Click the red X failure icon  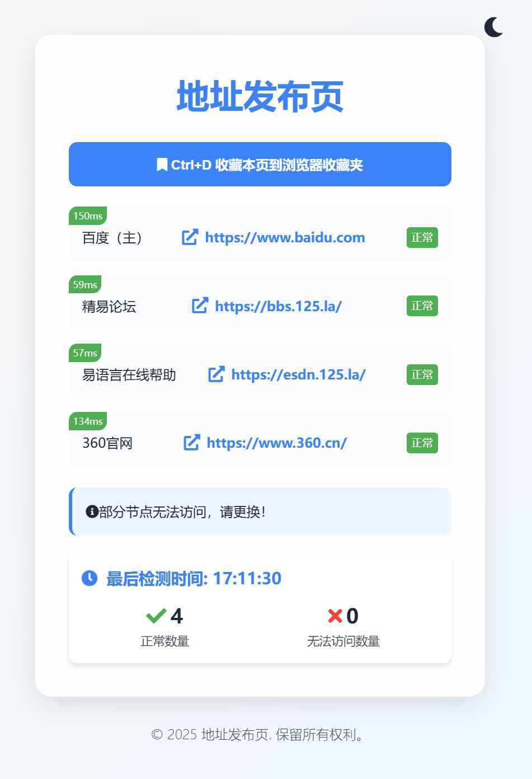(335, 616)
